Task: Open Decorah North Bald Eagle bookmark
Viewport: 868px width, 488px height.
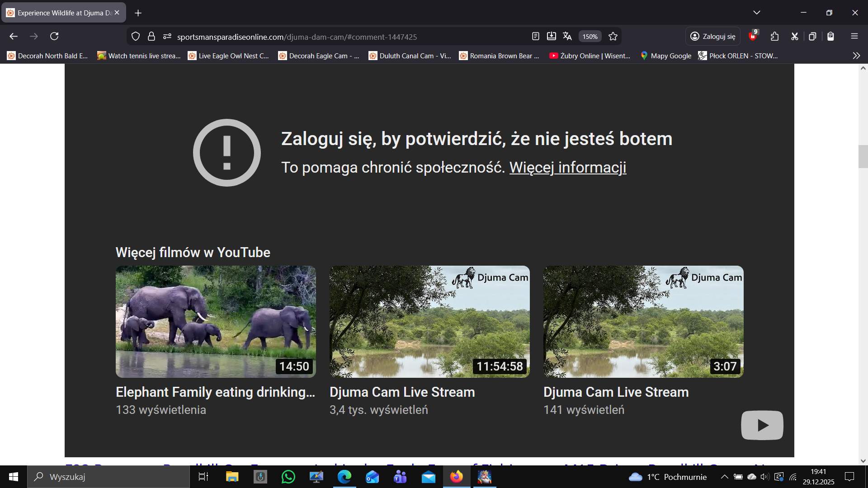Action: coord(47,56)
